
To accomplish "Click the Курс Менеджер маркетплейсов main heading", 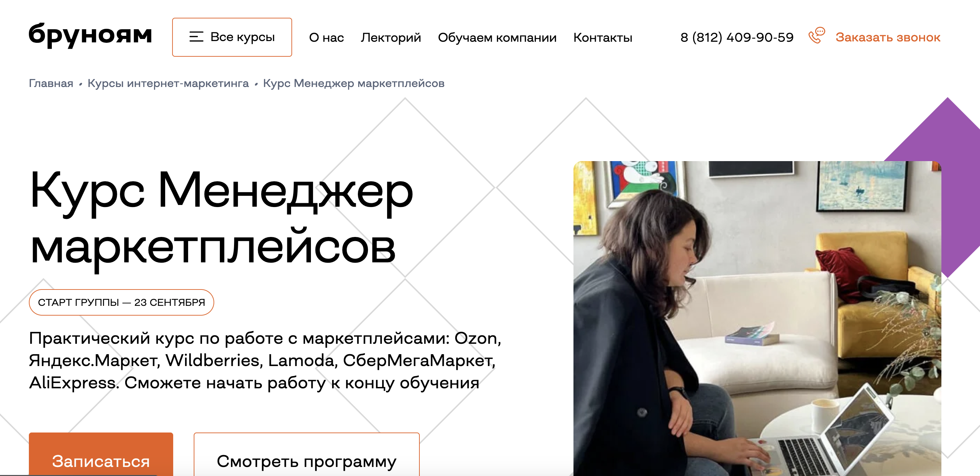I will [x=222, y=219].
